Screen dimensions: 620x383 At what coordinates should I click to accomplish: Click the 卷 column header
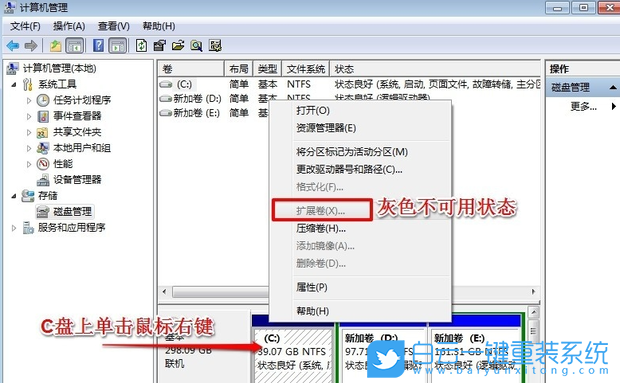point(191,69)
